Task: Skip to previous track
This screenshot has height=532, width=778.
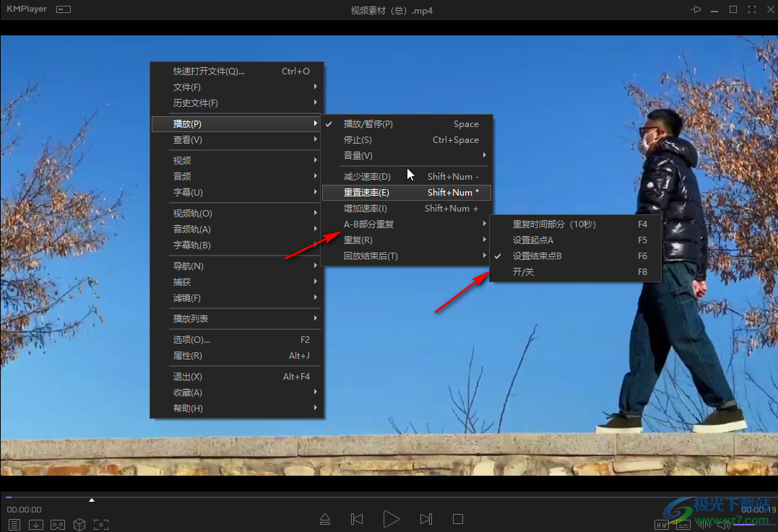Action: [x=357, y=519]
